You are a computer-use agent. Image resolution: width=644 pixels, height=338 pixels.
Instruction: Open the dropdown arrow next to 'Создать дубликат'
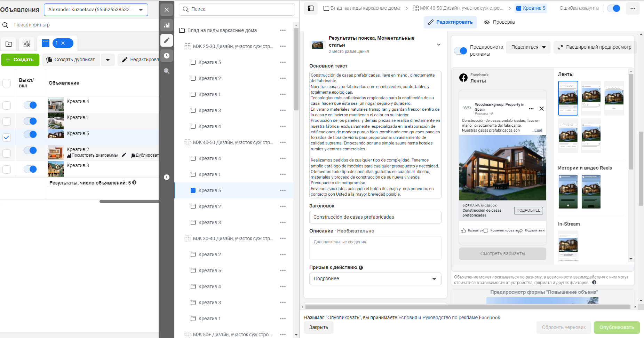(108, 60)
